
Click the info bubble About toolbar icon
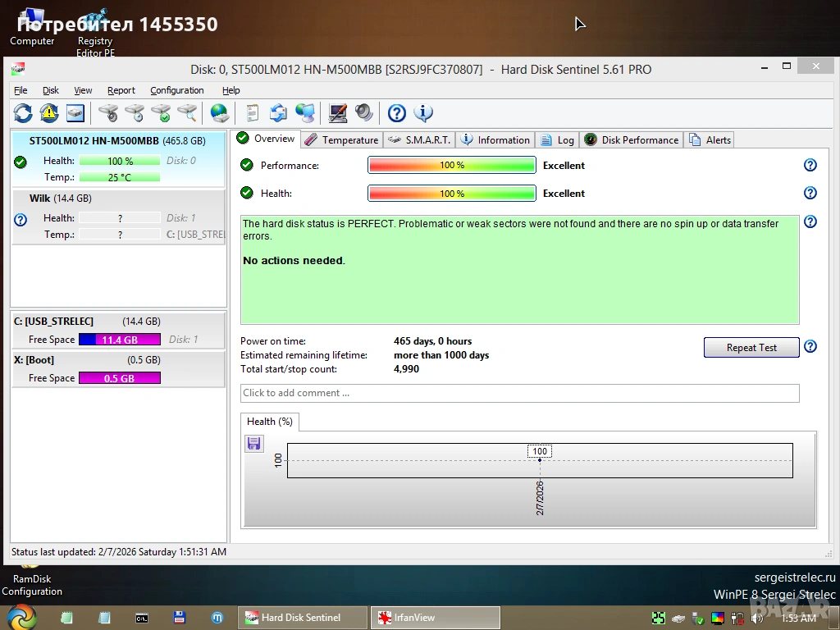pos(423,113)
